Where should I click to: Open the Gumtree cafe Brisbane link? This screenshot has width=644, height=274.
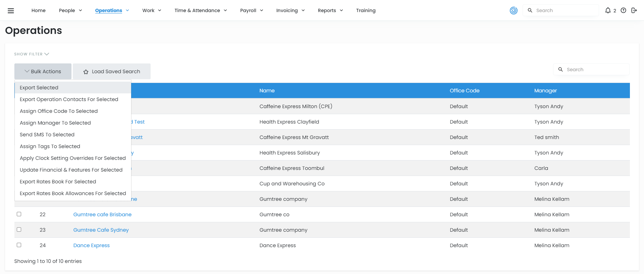[102, 215]
